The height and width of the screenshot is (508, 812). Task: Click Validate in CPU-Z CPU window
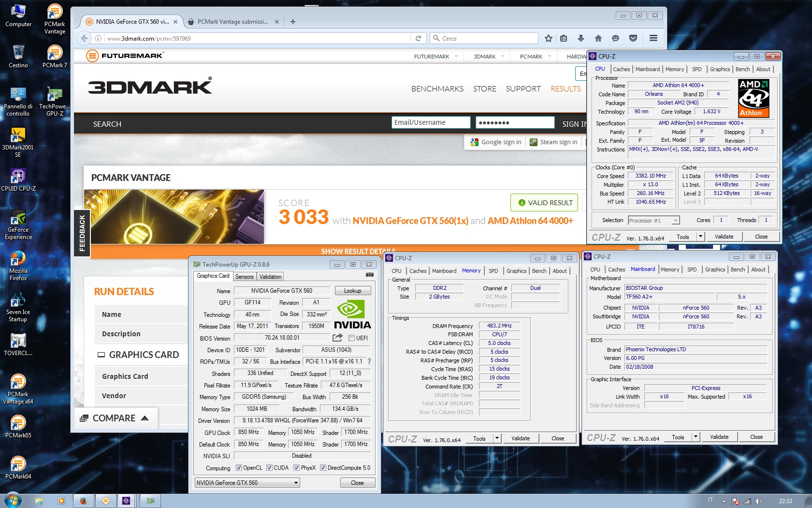click(724, 237)
